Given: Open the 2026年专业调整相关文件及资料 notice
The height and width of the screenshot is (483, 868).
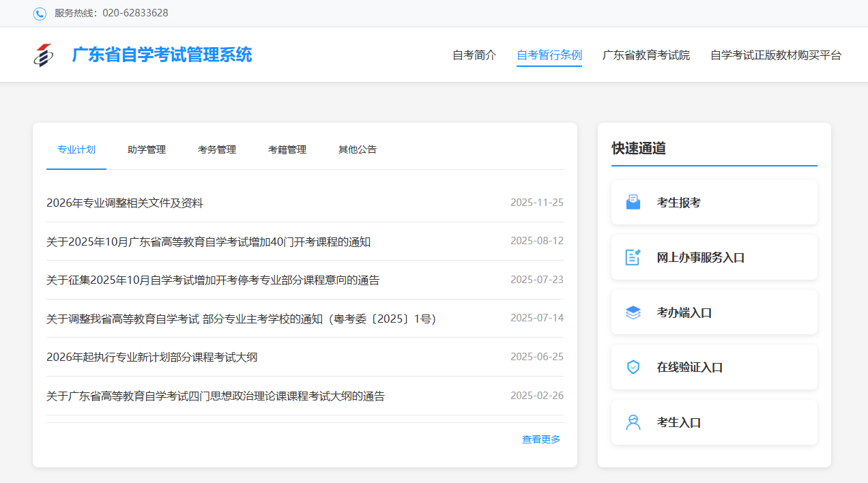Looking at the screenshot, I should pos(125,203).
